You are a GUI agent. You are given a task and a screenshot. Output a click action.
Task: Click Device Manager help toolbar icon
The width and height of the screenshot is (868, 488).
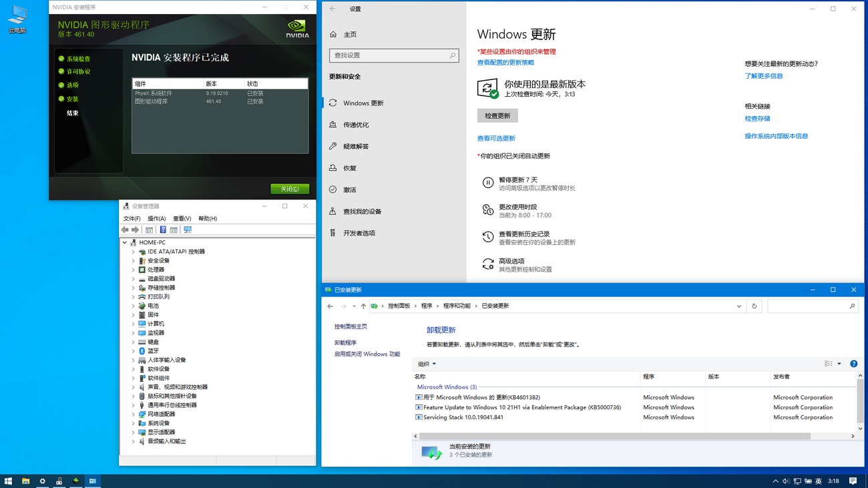pyautogui.click(x=162, y=230)
